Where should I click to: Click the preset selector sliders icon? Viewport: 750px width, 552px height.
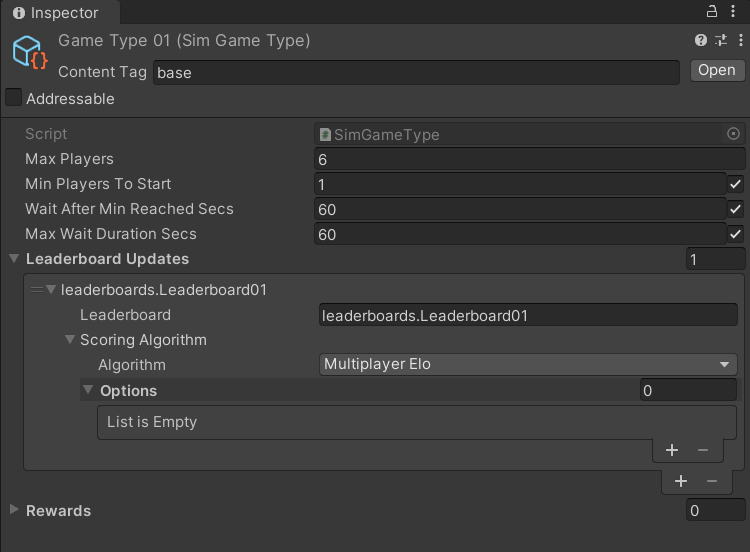(720, 41)
